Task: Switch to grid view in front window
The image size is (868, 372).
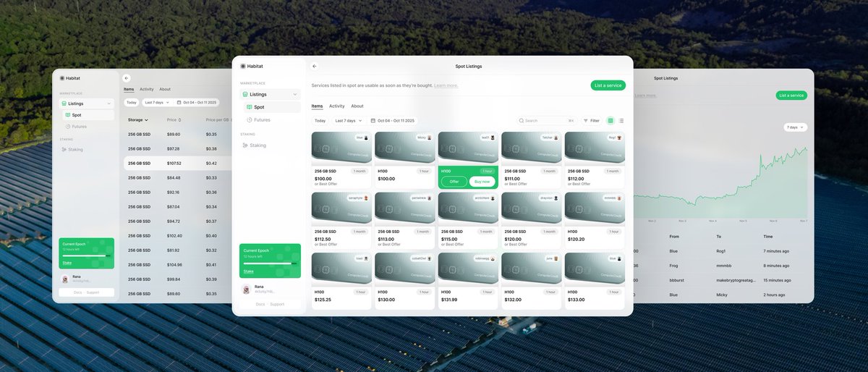Action: (x=610, y=121)
